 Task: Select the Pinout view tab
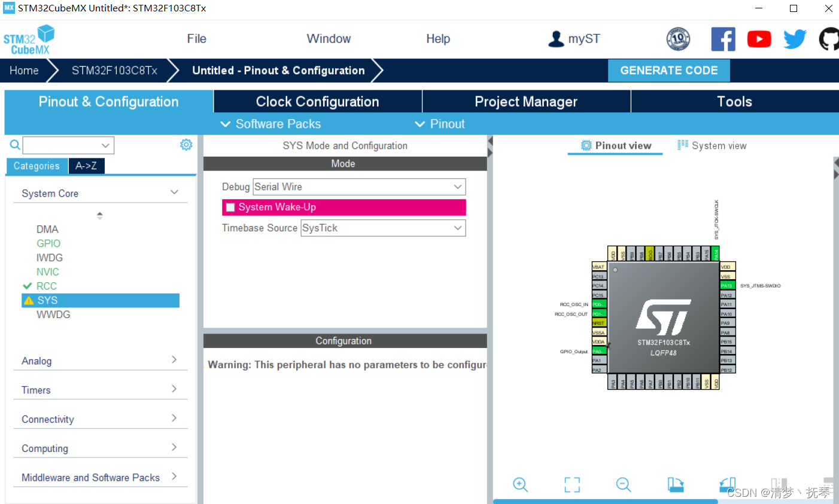pyautogui.click(x=616, y=145)
